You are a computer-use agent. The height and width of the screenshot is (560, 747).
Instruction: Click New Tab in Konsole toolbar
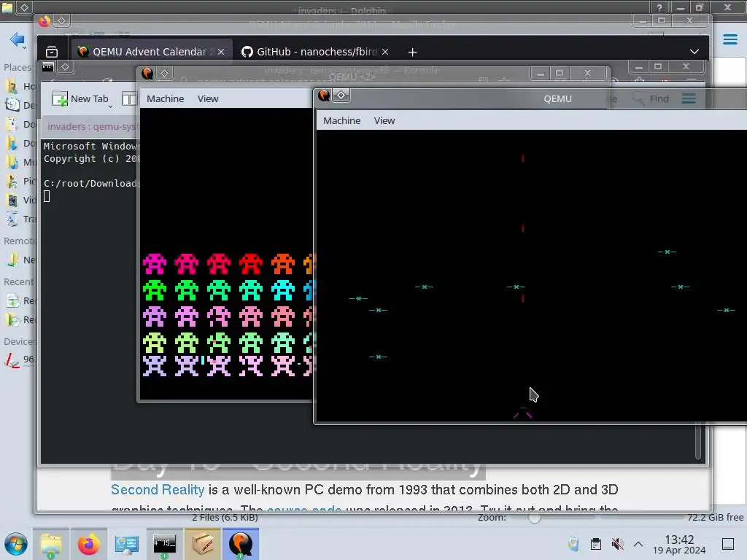click(80, 98)
